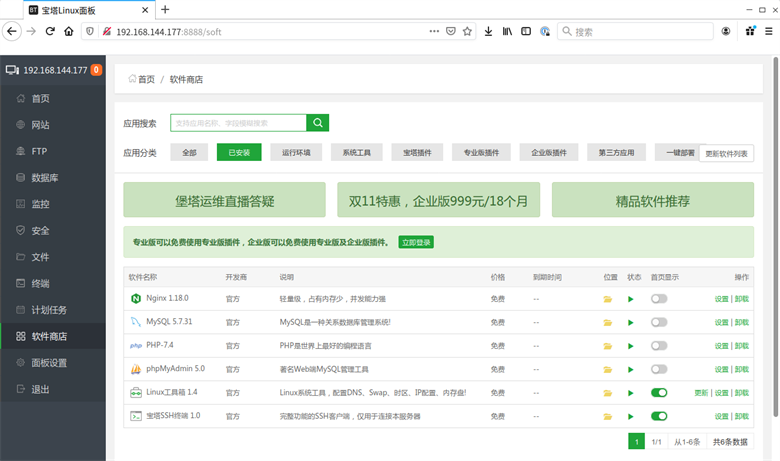Screen dimensions: 780x461
Task: Click the Firefox reload page button
Action: click(50, 31)
